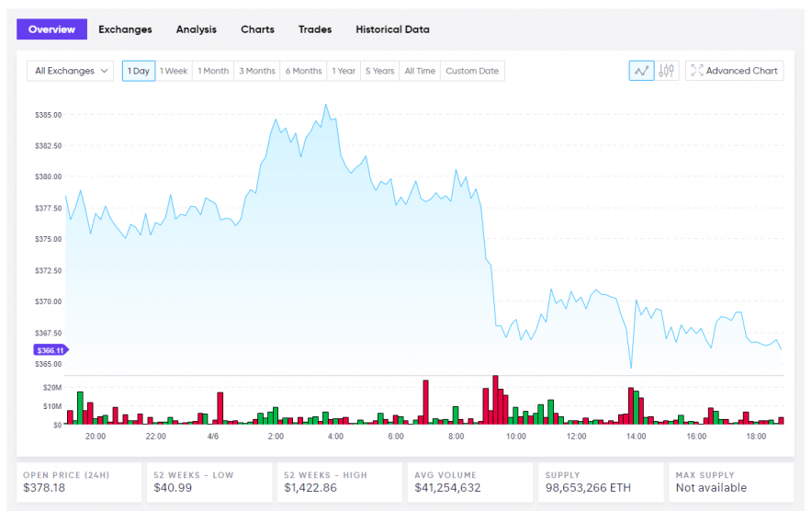Viewport: 812px width, 511px height.
Task: Expand the All Exchanges dropdown
Action: tap(70, 71)
